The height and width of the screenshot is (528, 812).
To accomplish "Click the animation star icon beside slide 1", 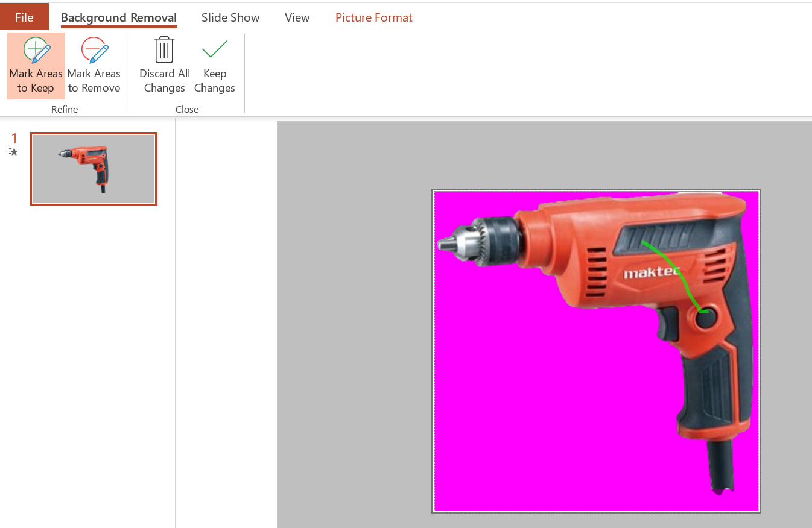I will [x=13, y=152].
